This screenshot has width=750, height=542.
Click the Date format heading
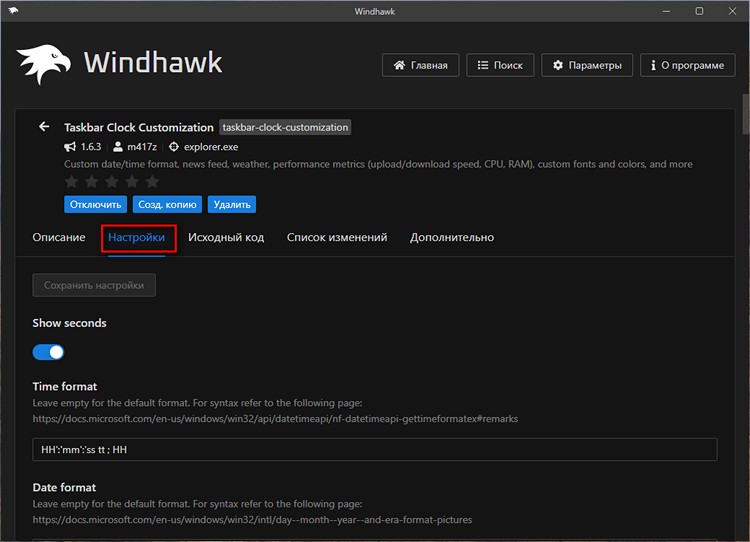tap(64, 487)
